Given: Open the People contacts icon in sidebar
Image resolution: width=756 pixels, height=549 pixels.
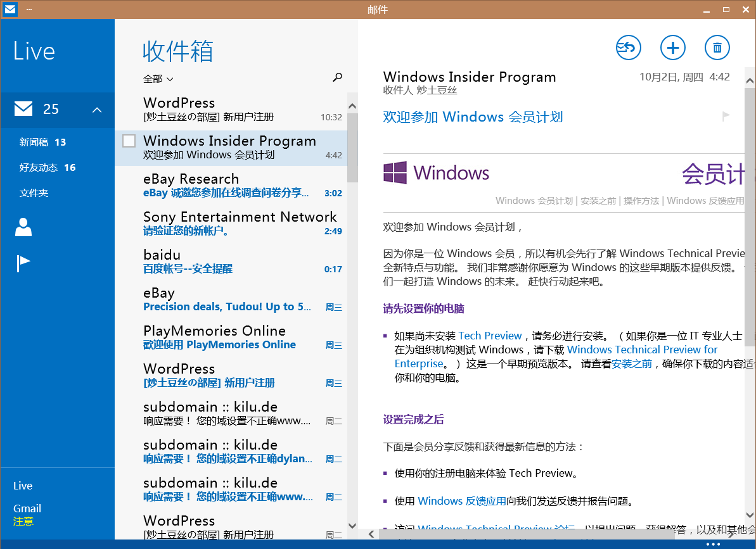Looking at the screenshot, I should [23, 227].
